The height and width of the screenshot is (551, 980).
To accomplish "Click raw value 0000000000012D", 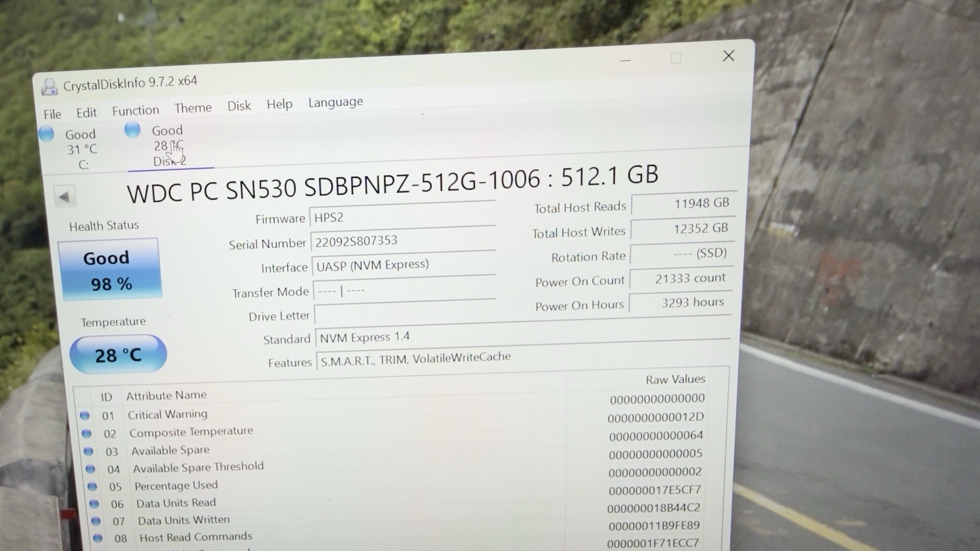I will [x=656, y=418].
